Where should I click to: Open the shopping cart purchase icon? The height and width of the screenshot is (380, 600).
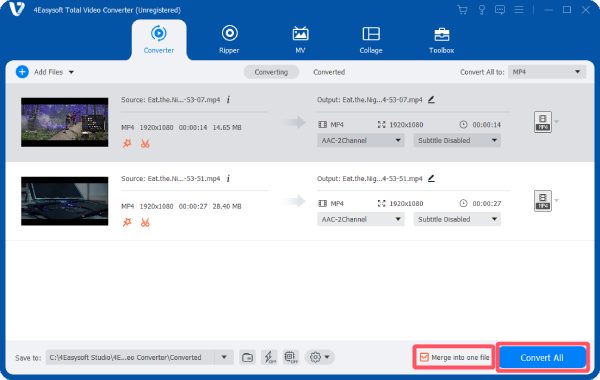463,10
